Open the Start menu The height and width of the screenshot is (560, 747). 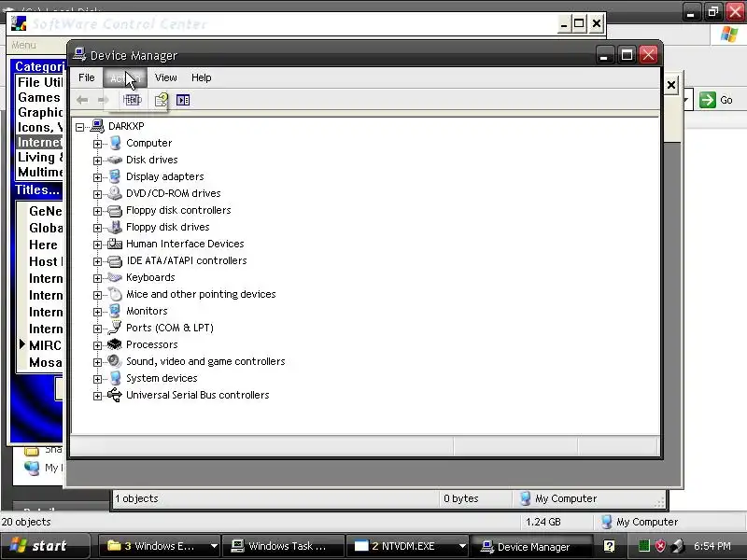45,546
